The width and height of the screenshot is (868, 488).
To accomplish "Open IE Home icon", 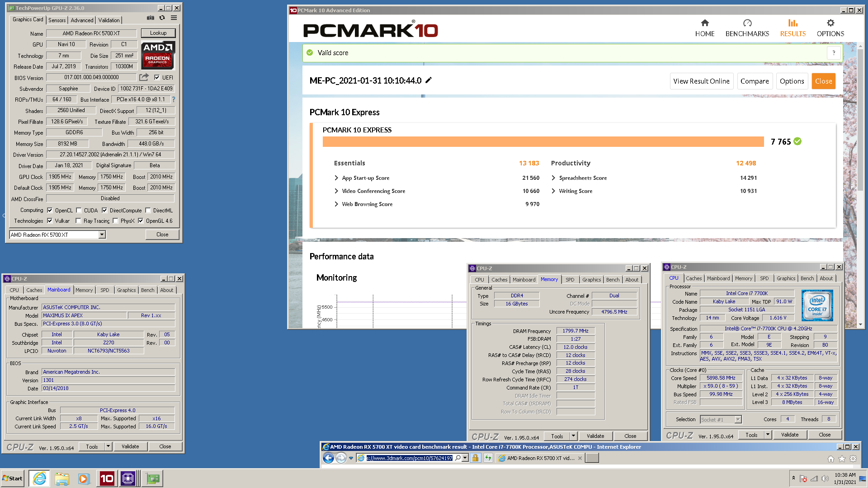I will 831,459.
